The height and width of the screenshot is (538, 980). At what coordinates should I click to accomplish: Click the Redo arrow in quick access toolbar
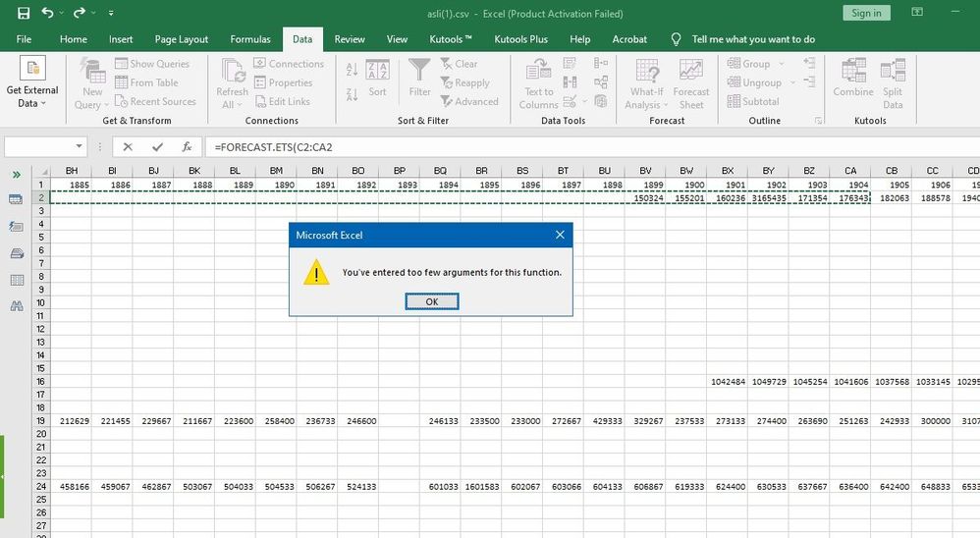pos(79,13)
